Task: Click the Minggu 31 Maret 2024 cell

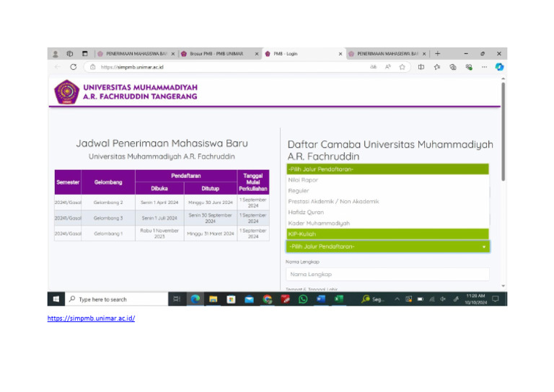Action: click(x=210, y=233)
